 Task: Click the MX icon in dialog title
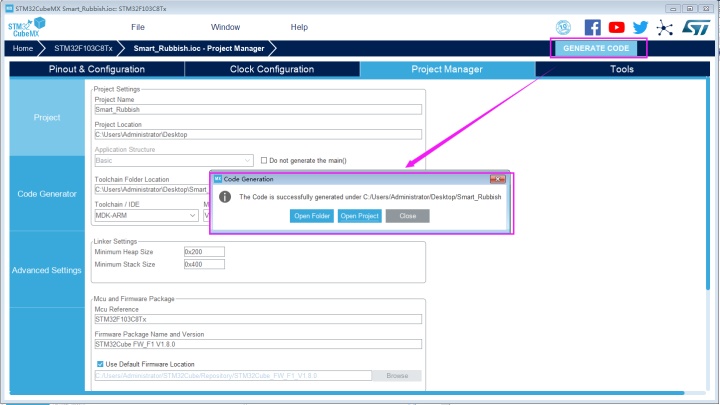(218, 179)
